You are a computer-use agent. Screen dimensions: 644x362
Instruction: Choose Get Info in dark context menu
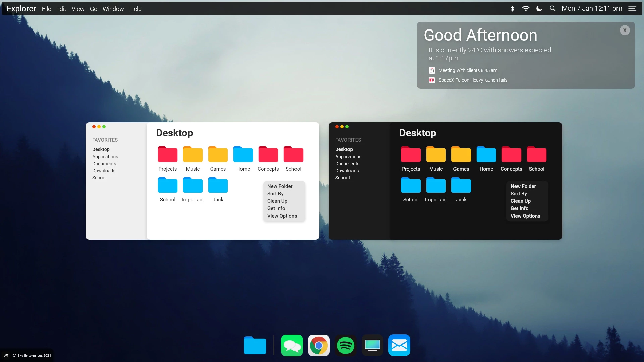tap(519, 208)
